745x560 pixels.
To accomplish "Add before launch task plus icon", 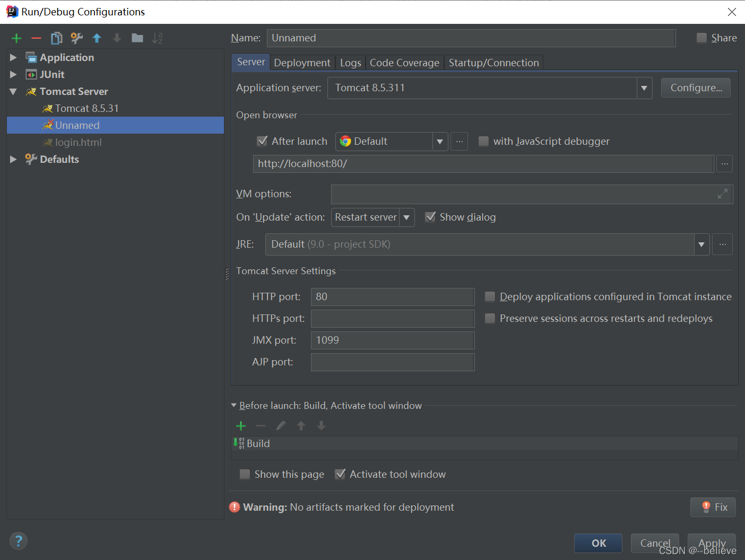I will pyautogui.click(x=241, y=426).
